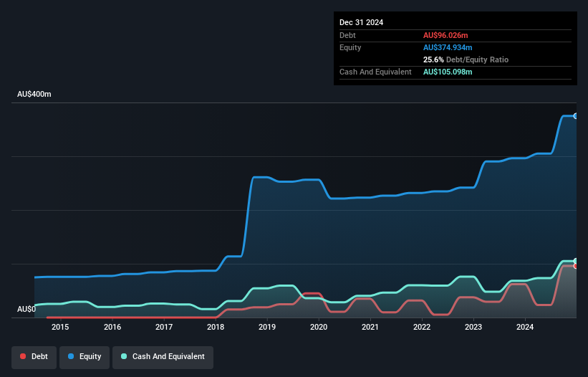Toggle the Debt series legend button
The width and height of the screenshot is (588, 377).
[34, 357]
